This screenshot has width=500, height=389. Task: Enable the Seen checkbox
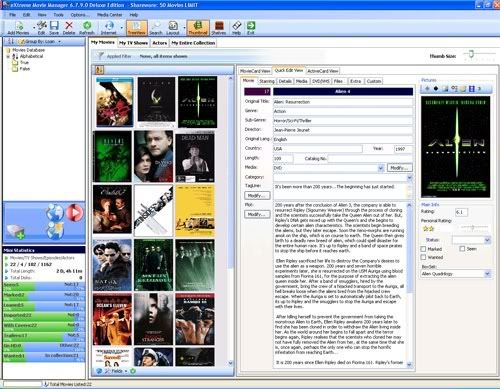462,249
